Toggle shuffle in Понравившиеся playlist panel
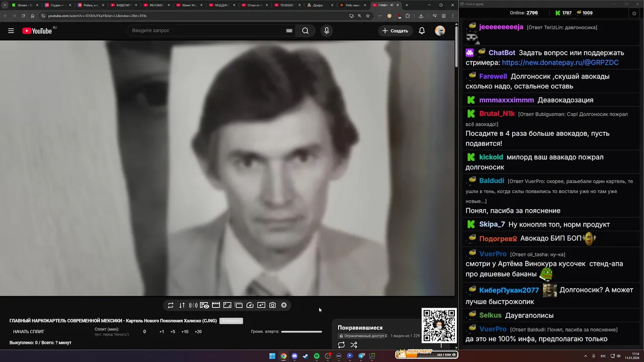 tap(354, 345)
